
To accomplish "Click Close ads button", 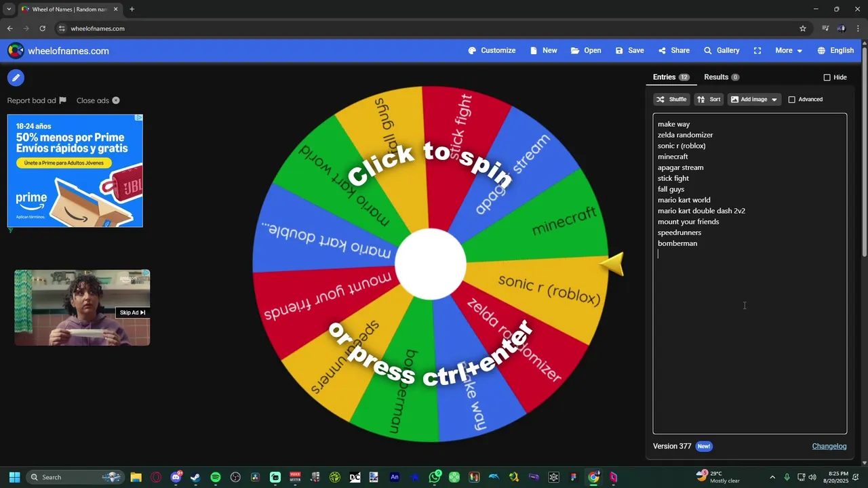I will (x=98, y=100).
